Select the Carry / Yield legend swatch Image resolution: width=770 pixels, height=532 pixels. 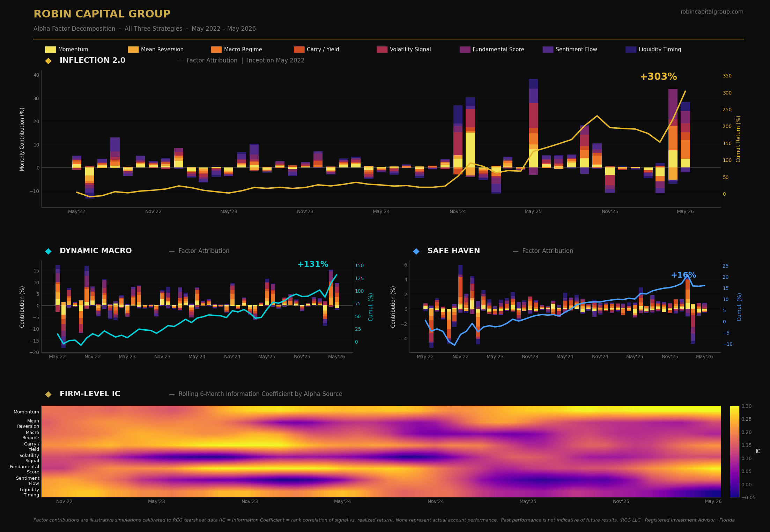[299, 50]
